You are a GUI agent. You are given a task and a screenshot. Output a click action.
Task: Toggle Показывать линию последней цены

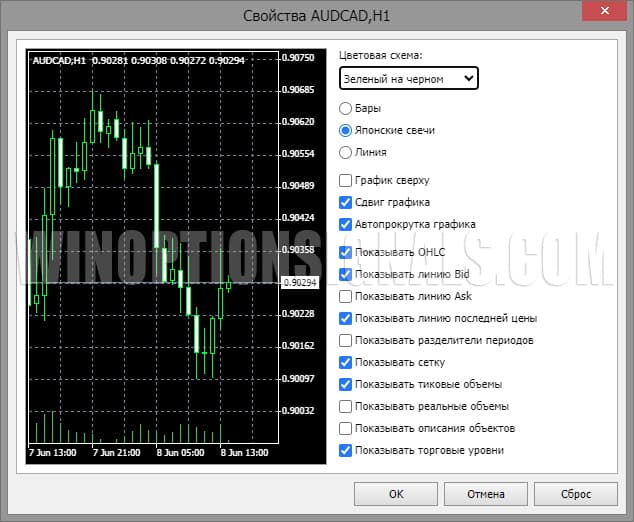[346, 318]
